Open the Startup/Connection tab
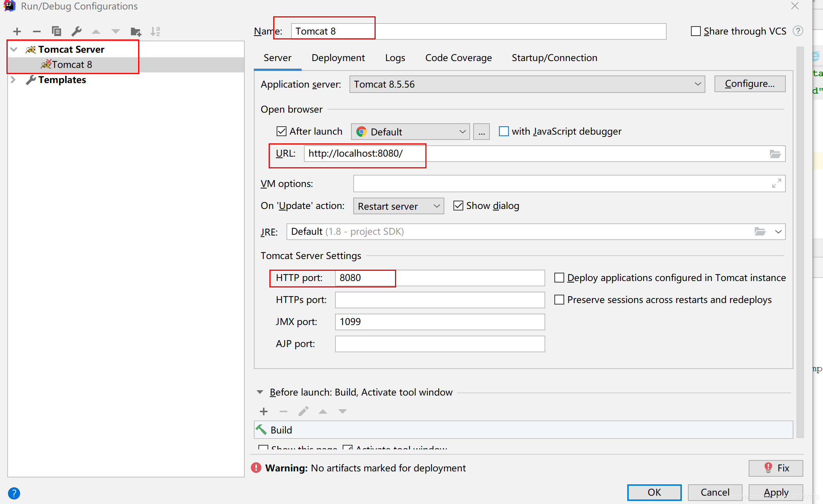823x504 pixels. tap(554, 58)
